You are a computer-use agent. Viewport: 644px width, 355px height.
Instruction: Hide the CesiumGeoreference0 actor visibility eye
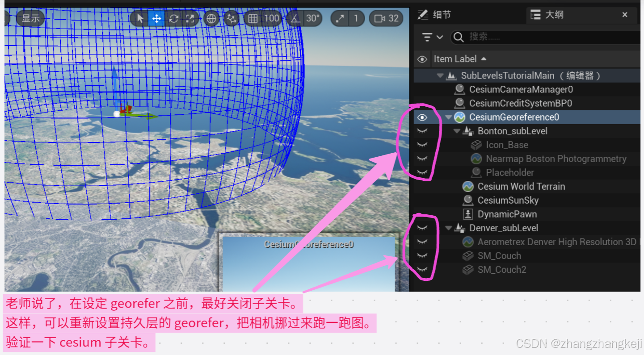tap(421, 117)
